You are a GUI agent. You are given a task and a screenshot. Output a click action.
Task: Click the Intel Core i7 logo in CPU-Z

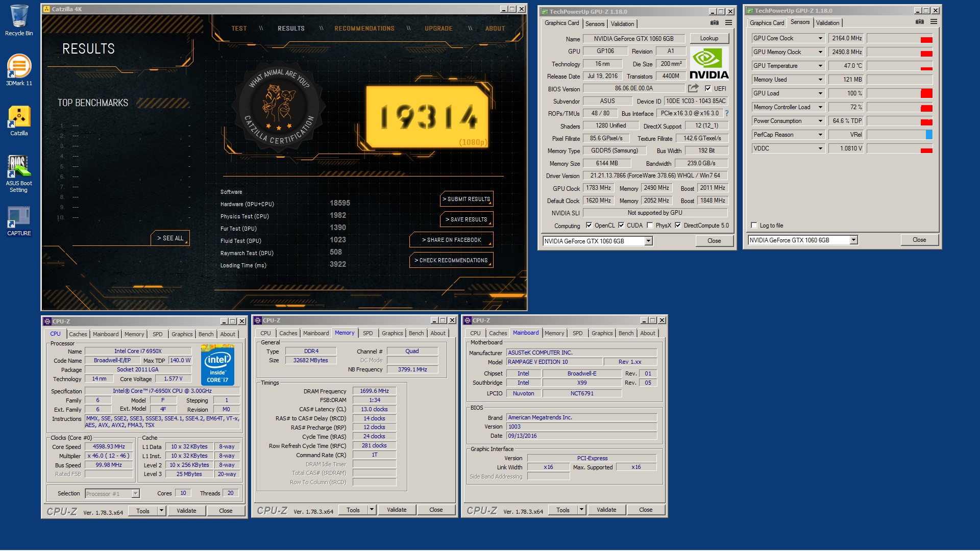[x=217, y=365]
